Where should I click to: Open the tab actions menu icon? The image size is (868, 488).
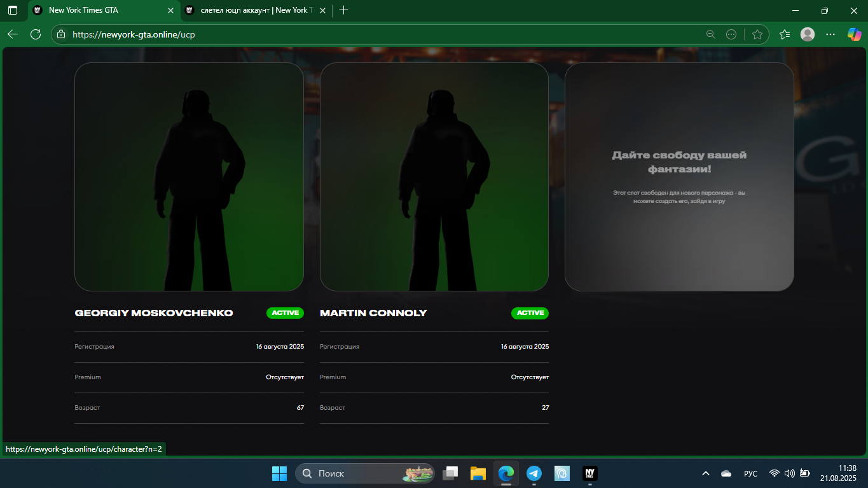[x=13, y=10]
